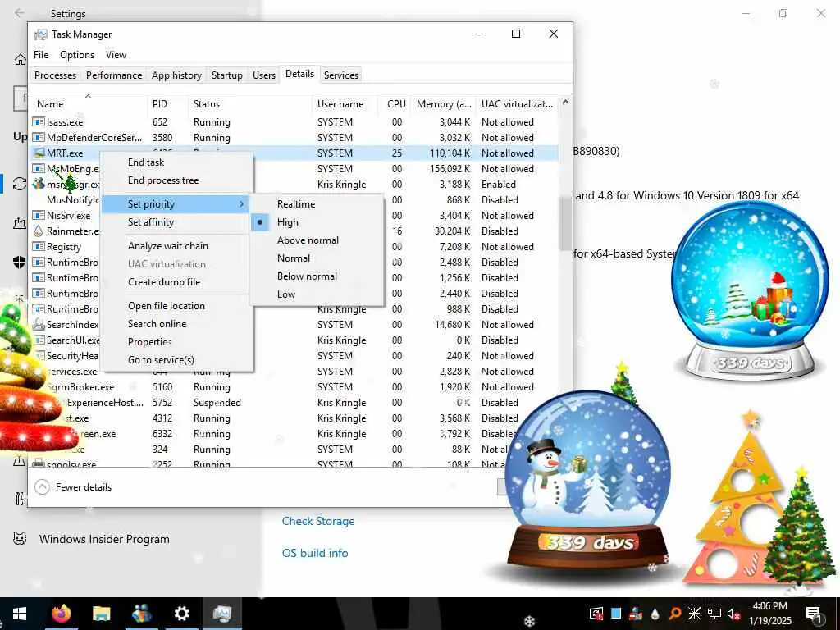Open the Check Storage link

318,521
